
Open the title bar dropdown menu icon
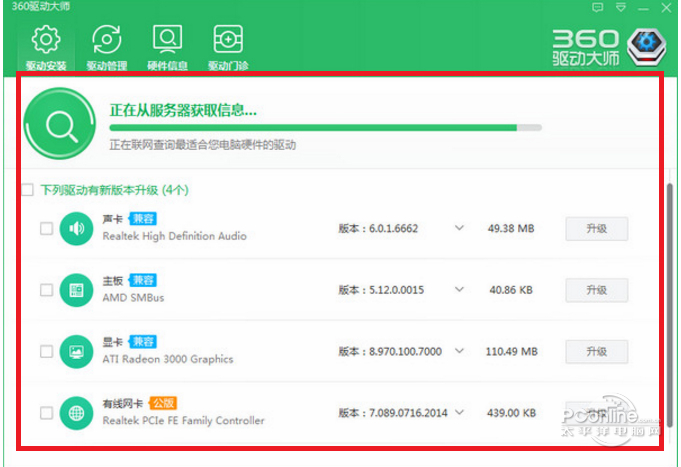pyautogui.click(x=621, y=7)
